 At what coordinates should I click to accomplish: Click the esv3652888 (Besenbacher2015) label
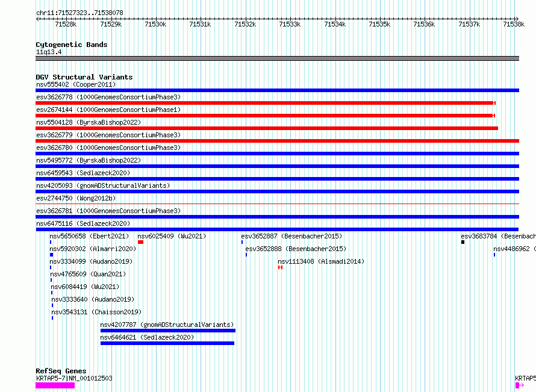pyautogui.click(x=296, y=249)
